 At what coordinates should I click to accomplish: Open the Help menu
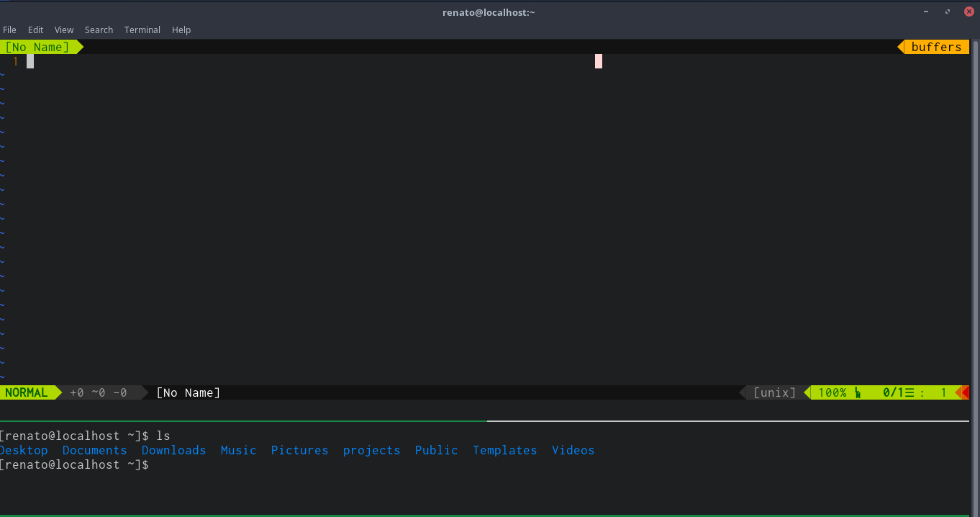[x=181, y=30]
